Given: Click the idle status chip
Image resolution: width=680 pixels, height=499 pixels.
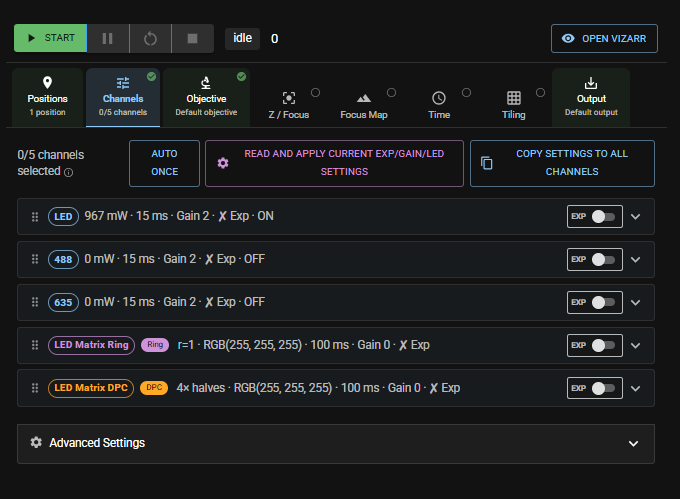Looking at the screenshot, I should click(242, 39).
